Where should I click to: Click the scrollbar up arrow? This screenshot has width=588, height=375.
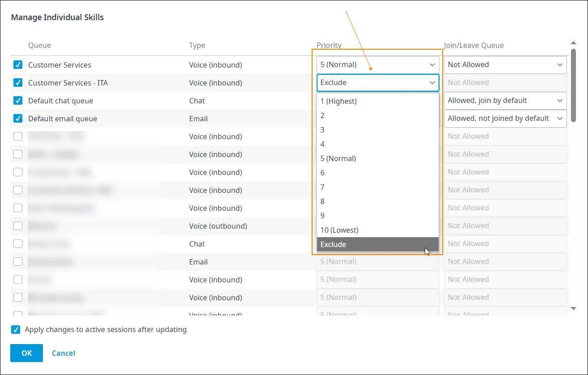tap(574, 43)
